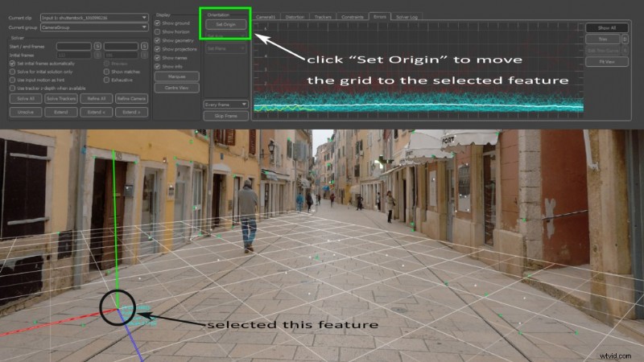The width and height of the screenshot is (644, 362).
Task: Click the S button beside start frame field
Action: coord(97,46)
